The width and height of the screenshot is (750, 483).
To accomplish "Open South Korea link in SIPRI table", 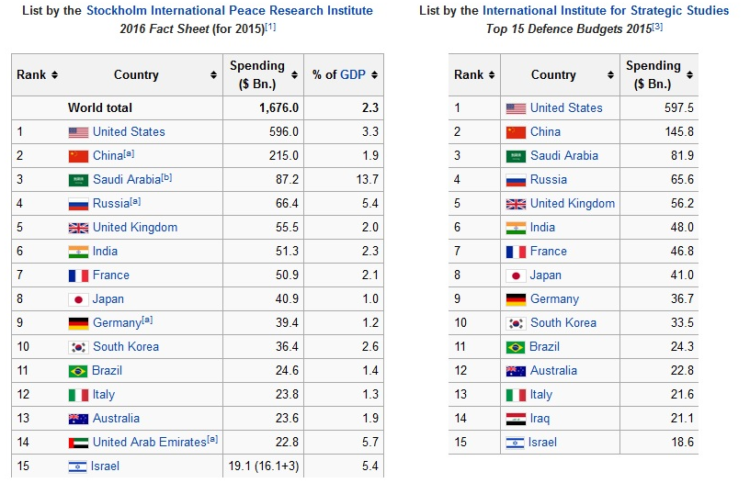I will (126, 347).
